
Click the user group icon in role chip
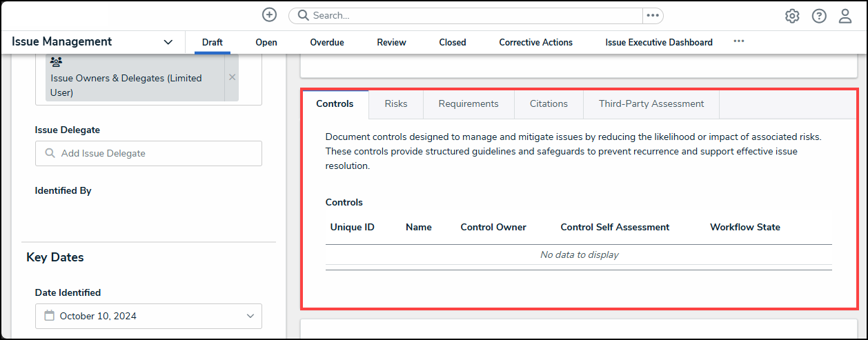(x=57, y=62)
